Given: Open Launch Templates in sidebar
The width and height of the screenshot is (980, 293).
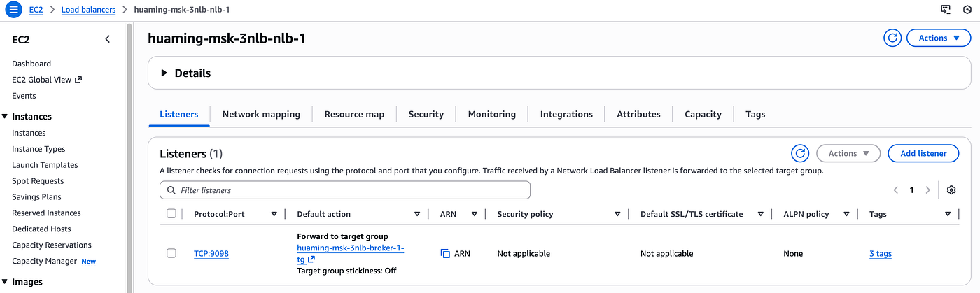Looking at the screenshot, I should click(x=45, y=165).
